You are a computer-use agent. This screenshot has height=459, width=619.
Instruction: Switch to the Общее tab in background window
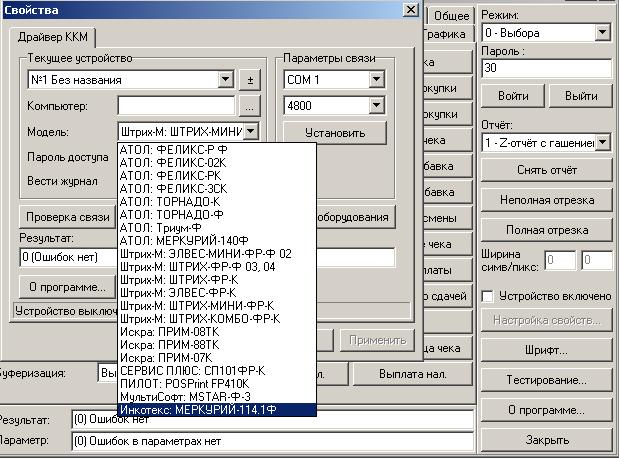(451, 16)
